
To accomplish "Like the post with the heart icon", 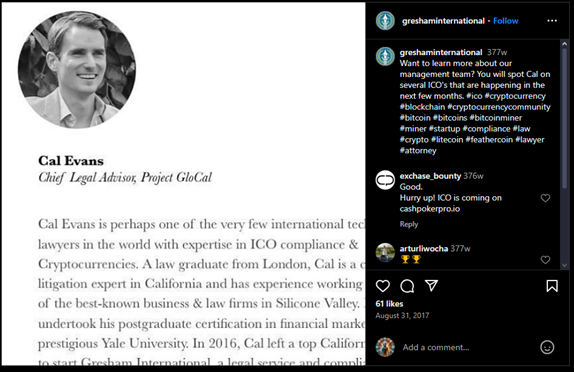I will [x=383, y=286].
